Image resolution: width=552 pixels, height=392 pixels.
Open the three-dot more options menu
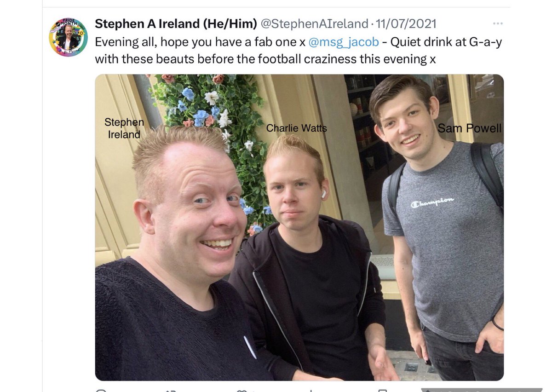(497, 23)
